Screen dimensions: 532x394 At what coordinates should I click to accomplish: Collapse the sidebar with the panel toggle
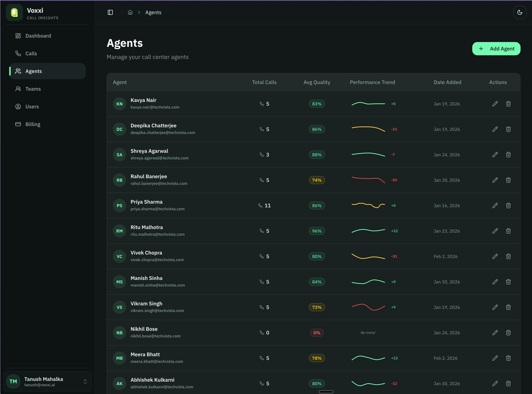pyautogui.click(x=110, y=12)
